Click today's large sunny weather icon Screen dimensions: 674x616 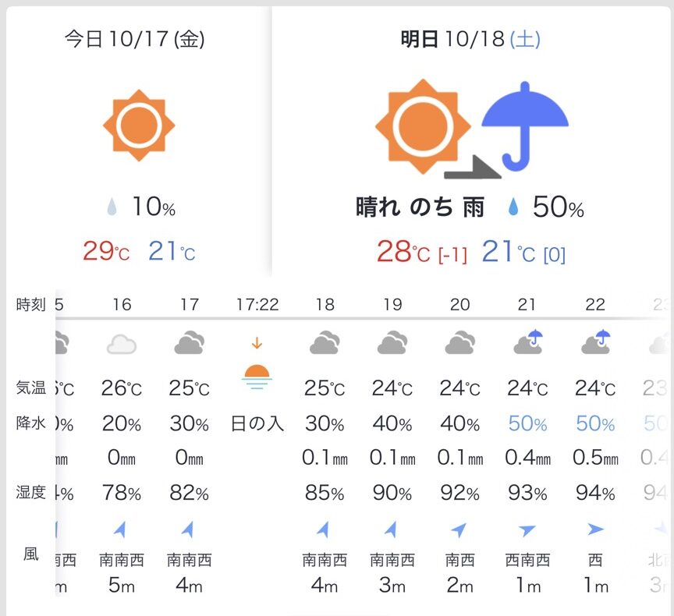[x=139, y=126]
